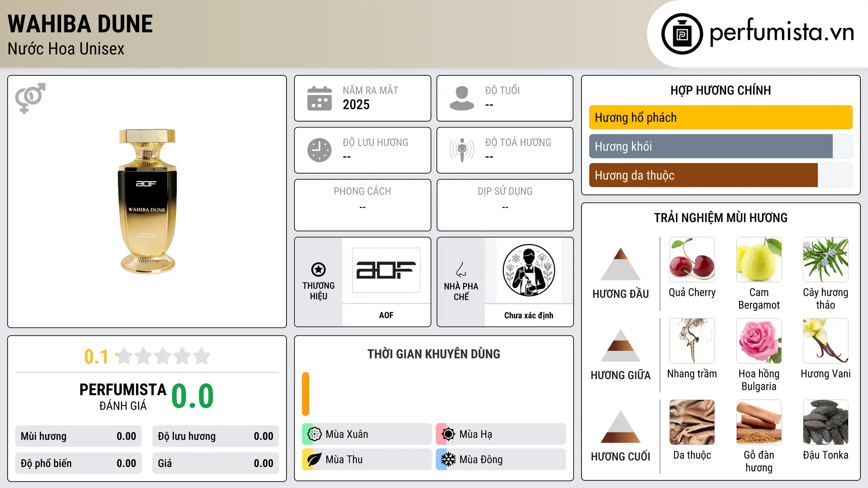Click the Giá score row
Viewport: 868px width, 488px height.
[x=215, y=463]
